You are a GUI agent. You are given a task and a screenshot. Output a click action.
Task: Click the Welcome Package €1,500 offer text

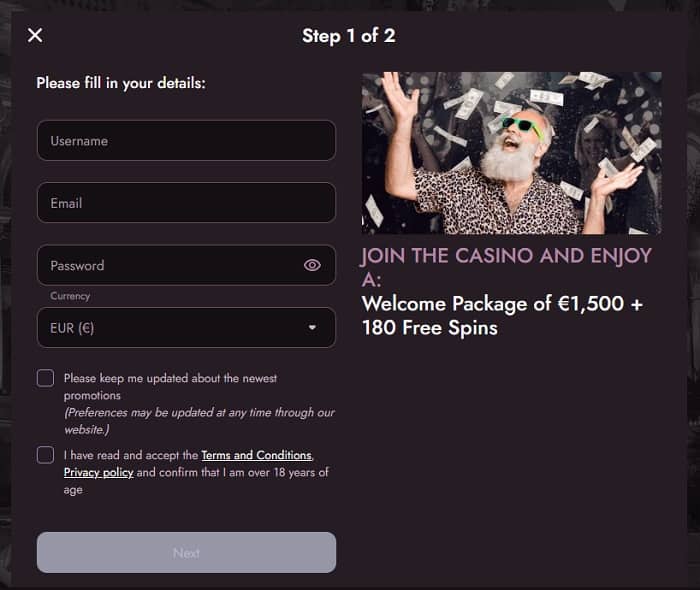tap(502, 315)
